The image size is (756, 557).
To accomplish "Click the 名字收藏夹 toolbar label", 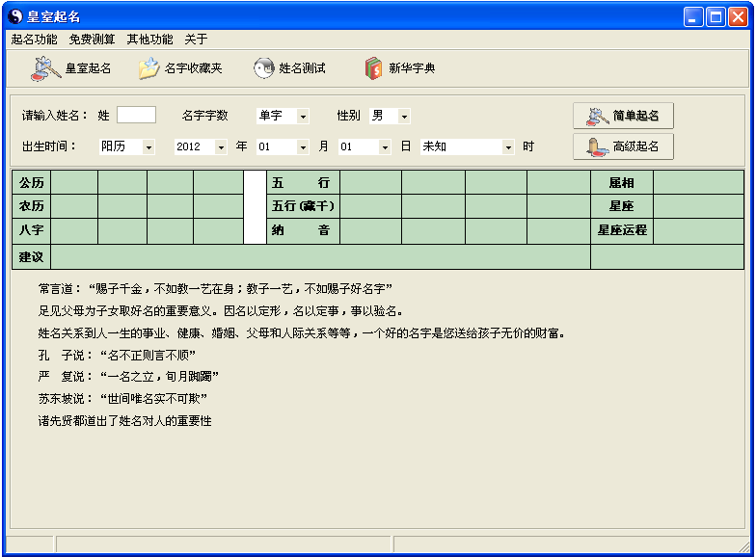I will [193, 68].
